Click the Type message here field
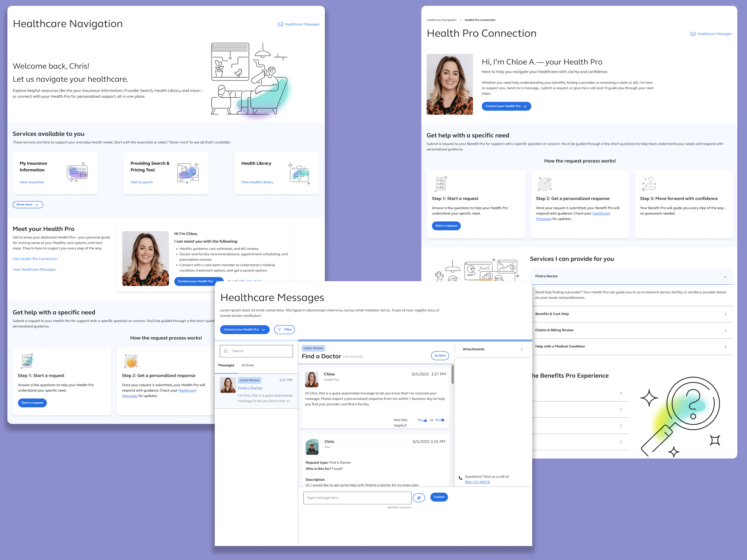Screen dimensions: 747x560 (x=357, y=498)
